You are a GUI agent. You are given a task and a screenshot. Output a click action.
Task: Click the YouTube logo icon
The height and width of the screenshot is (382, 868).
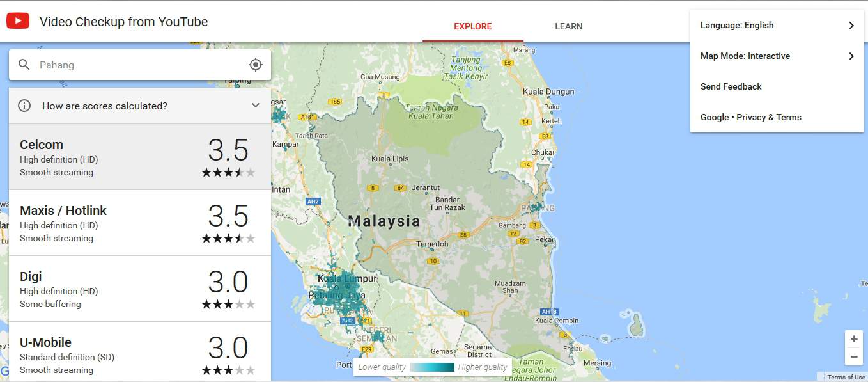tap(18, 22)
